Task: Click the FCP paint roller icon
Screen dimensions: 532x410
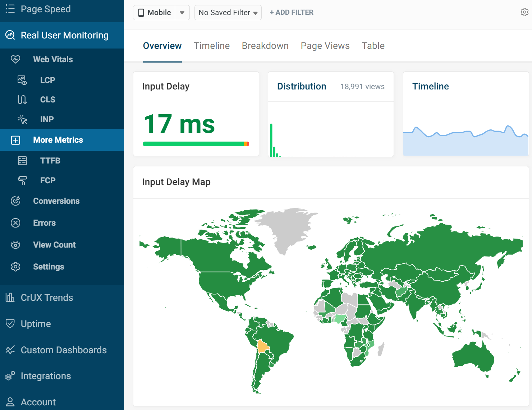Action: click(22, 180)
